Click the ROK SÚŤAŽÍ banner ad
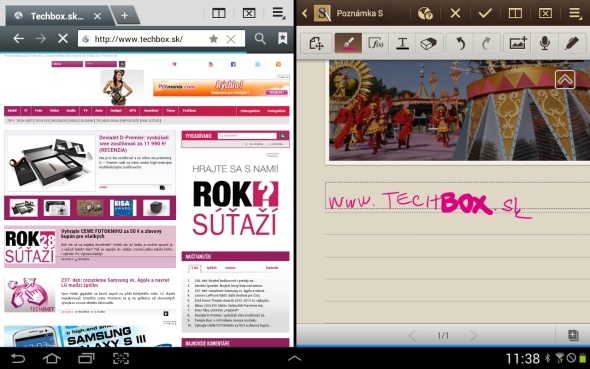The height and width of the screenshot is (369, 590). [235, 202]
